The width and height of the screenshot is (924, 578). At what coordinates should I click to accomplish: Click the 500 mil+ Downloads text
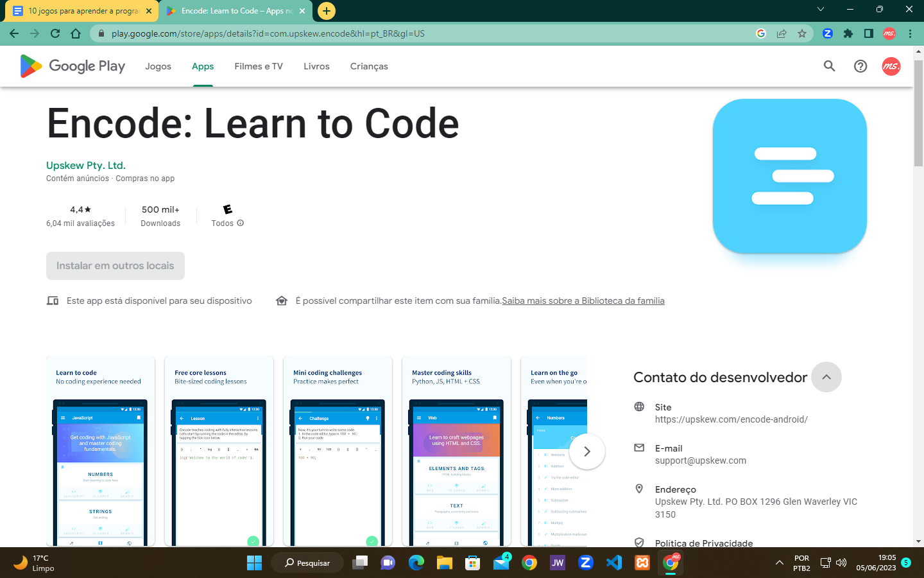(160, 216)
